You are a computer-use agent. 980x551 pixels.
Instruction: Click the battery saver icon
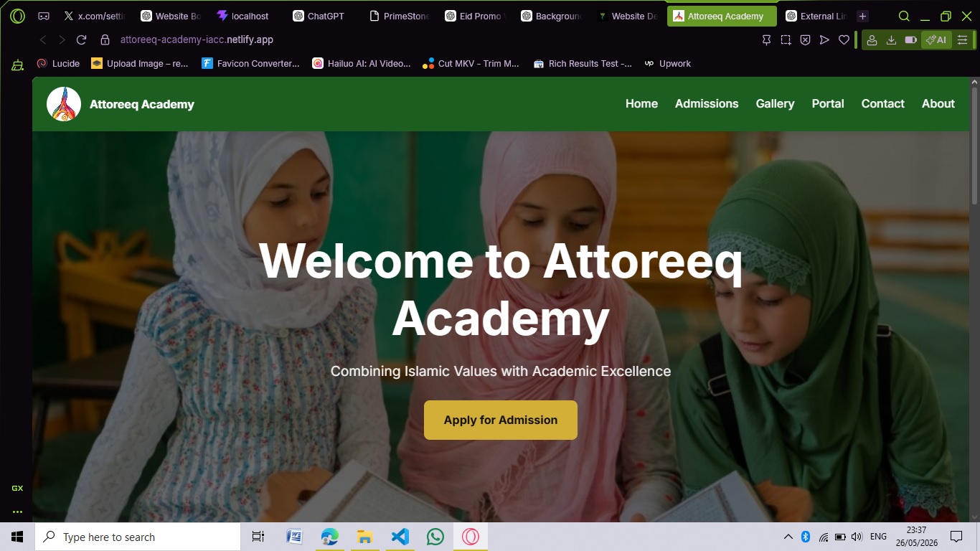pyautogui.click(x=910, y=40)
